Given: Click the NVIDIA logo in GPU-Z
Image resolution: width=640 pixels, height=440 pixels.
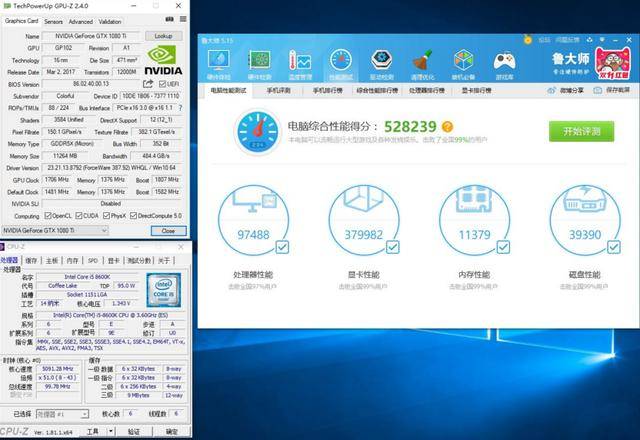Looking at the screenshot, I should (163, 60).
